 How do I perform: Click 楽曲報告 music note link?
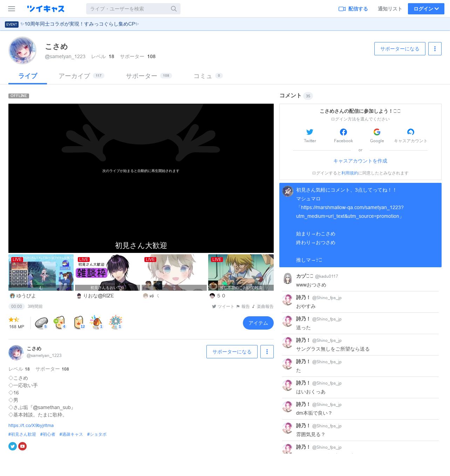[262, 306]
